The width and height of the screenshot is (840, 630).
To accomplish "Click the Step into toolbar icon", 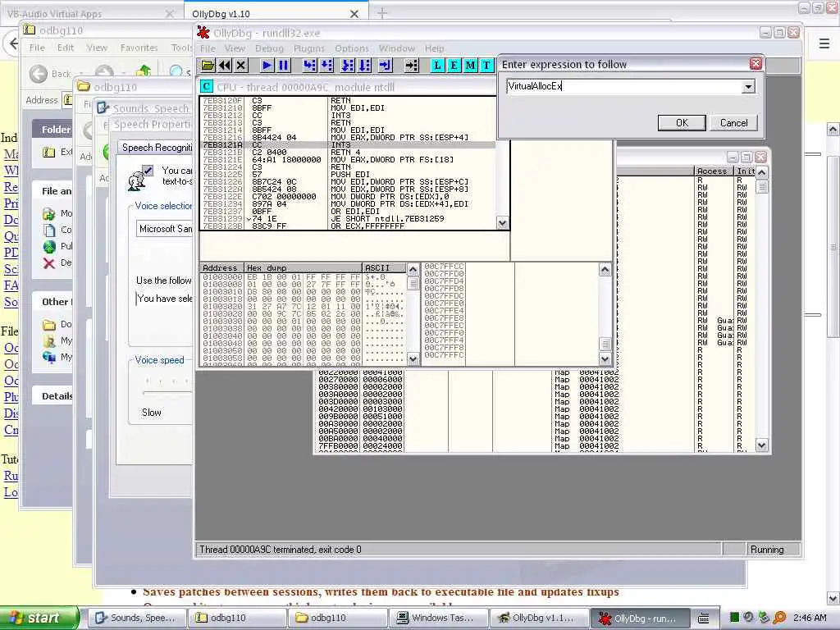I will point(309,66).
